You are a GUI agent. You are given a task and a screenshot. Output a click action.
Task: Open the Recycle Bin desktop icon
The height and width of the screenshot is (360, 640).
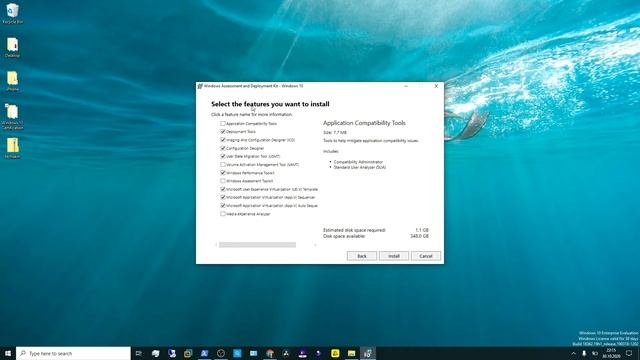coord(13,13)
